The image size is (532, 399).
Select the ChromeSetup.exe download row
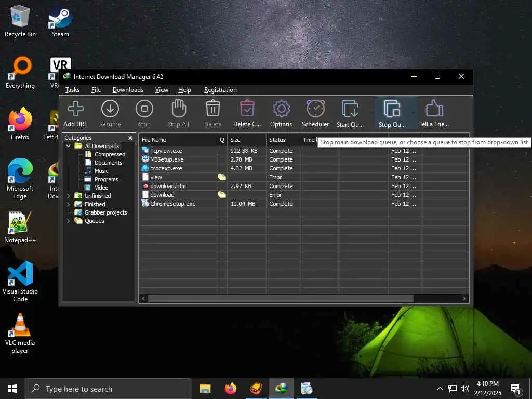point(304,204)
